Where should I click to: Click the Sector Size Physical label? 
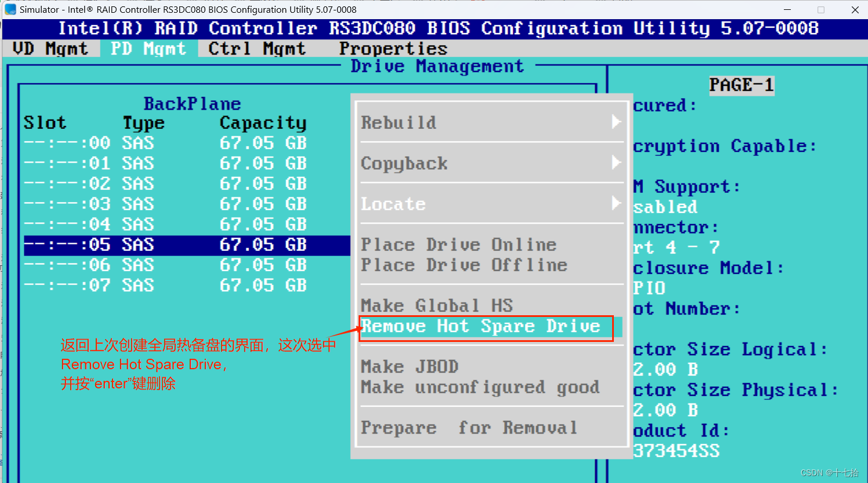[736, 390]
